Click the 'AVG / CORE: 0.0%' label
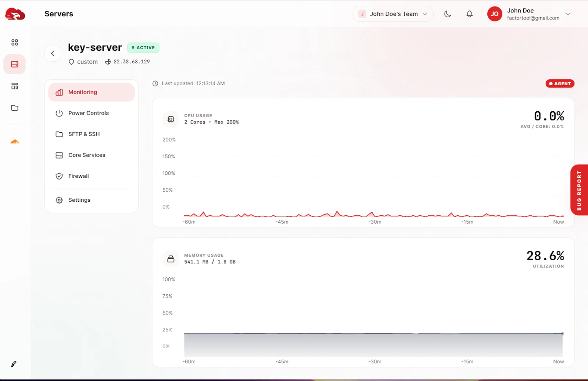588x381 pixels. [542, 127]
